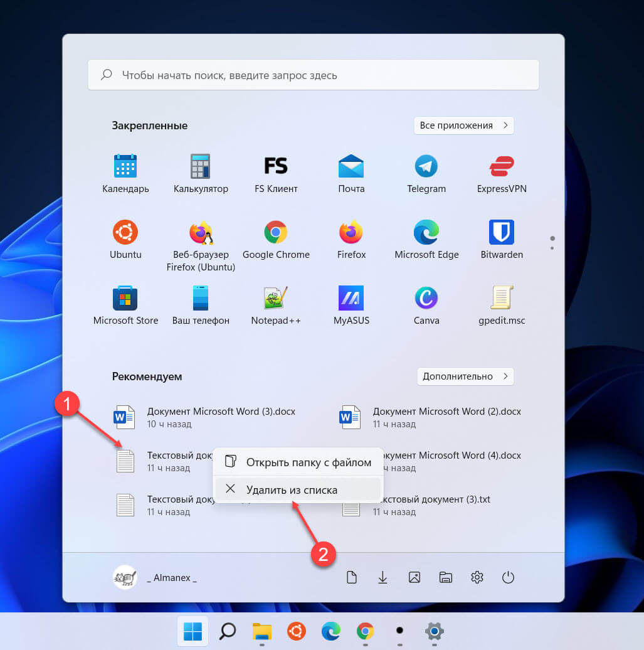Launch the pinned Ubuntu app in Start menu

click(x=125, y=240)
